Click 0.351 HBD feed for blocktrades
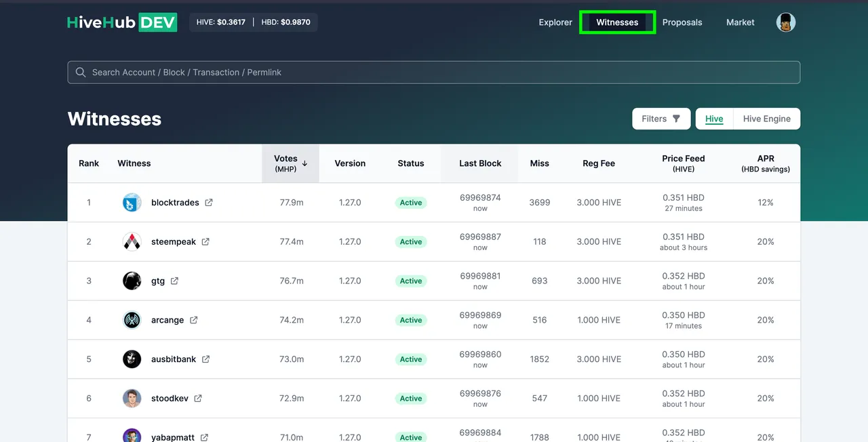 click(684, 198)
